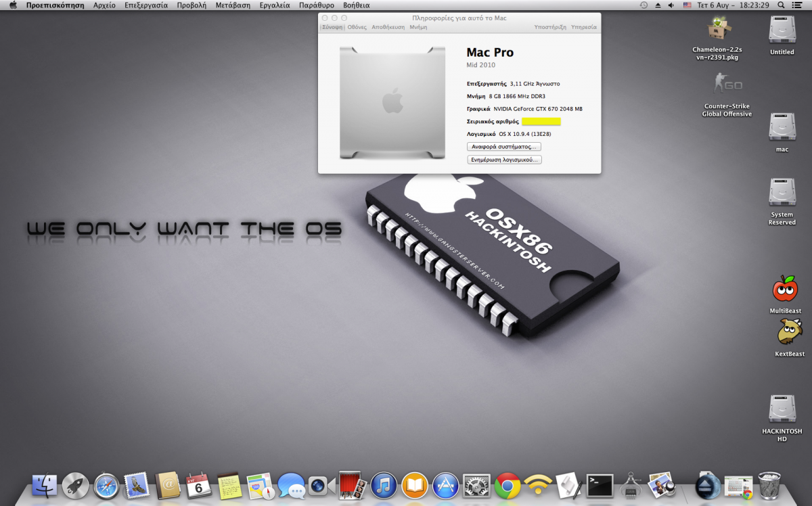Click Ενημέρωση λογισμικού button
The height and width of the screenshot is (506, 812).
(505, 160)
